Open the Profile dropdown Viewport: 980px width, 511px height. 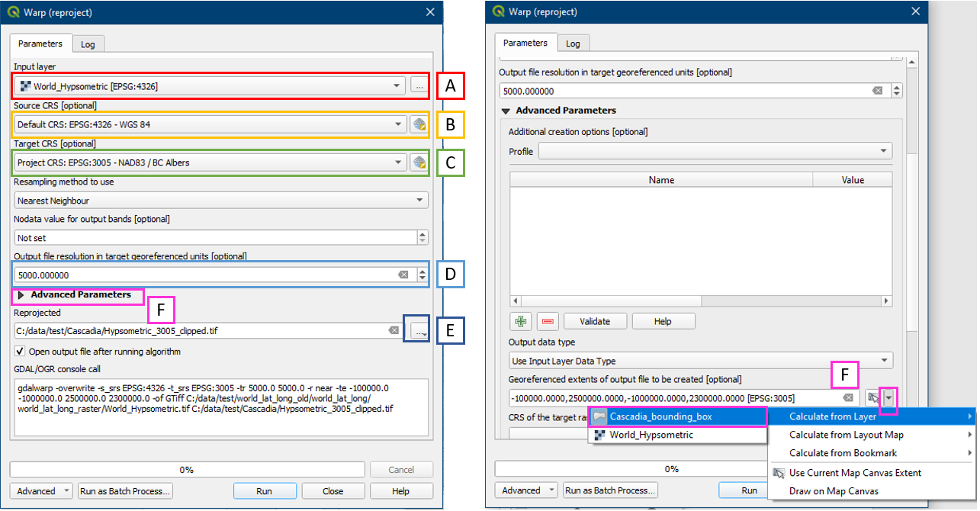715,151
